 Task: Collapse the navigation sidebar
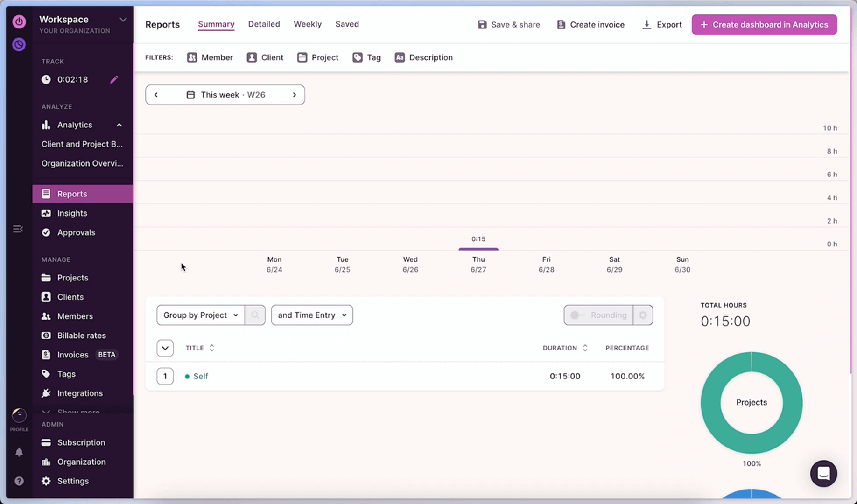[18, 229]
